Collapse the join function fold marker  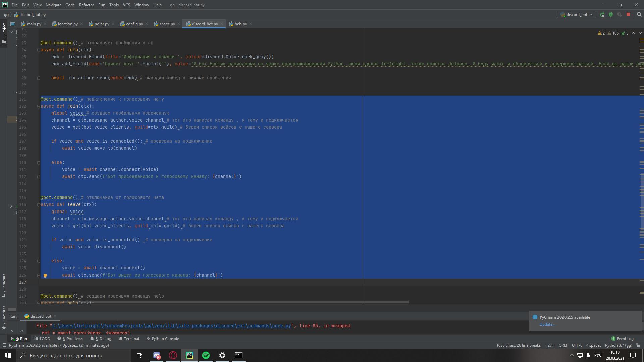(39, 106)
